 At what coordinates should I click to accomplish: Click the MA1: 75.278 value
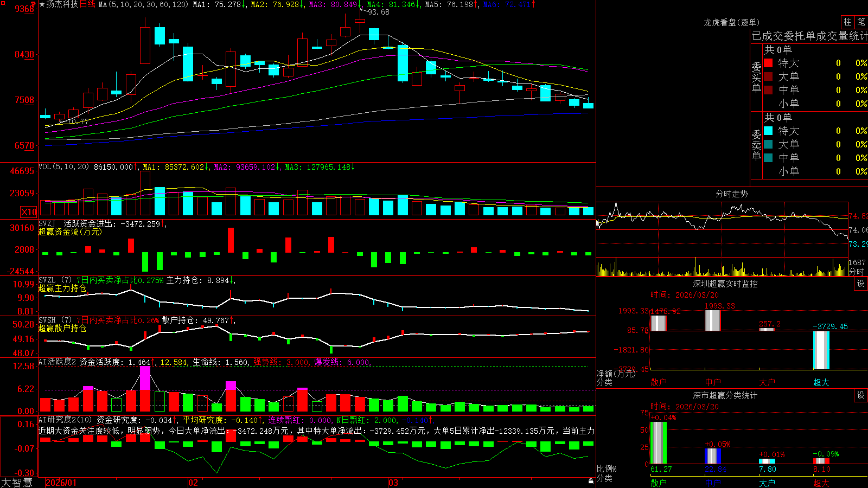point(220,4)
